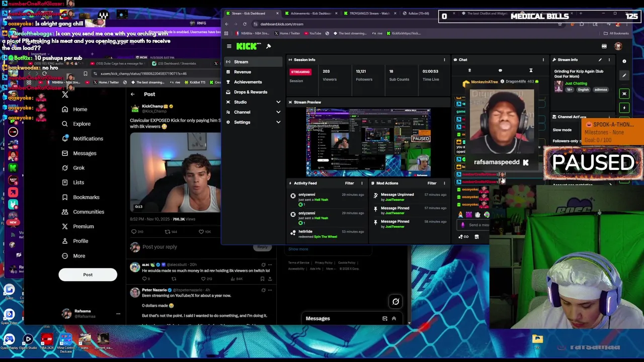Open Stream Info panel three-dot options

609,60
